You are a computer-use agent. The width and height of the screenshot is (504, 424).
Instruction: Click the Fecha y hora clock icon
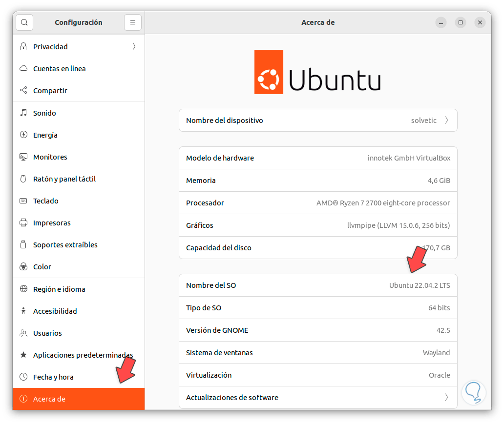(23, 377)
